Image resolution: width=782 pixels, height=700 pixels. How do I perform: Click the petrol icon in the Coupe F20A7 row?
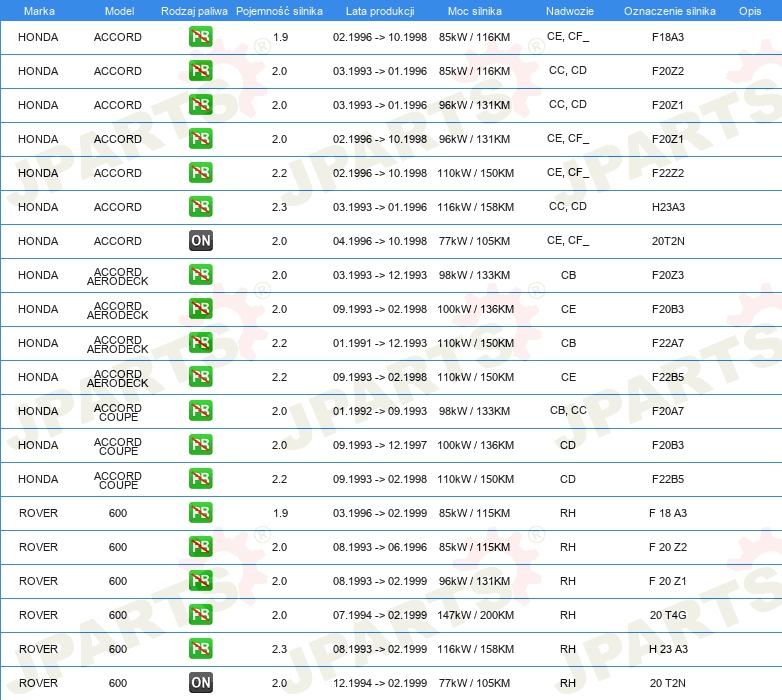[200, 411]
